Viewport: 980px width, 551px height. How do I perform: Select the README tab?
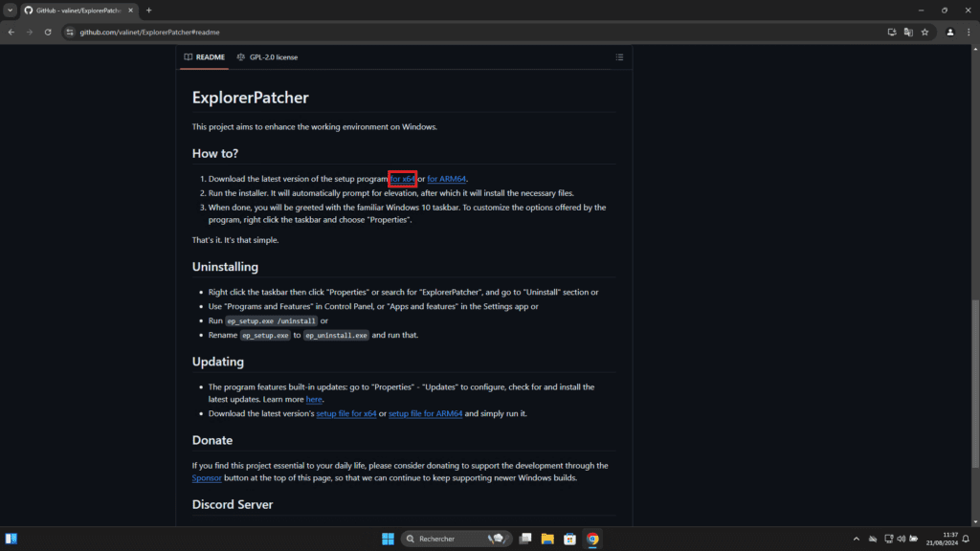(205, 57)
